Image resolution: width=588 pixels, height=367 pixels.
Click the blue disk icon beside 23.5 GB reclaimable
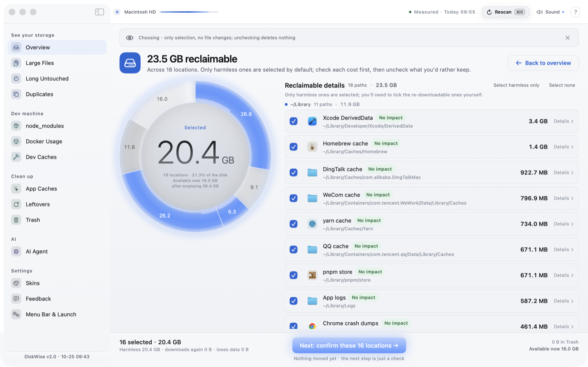click(130, 63)
